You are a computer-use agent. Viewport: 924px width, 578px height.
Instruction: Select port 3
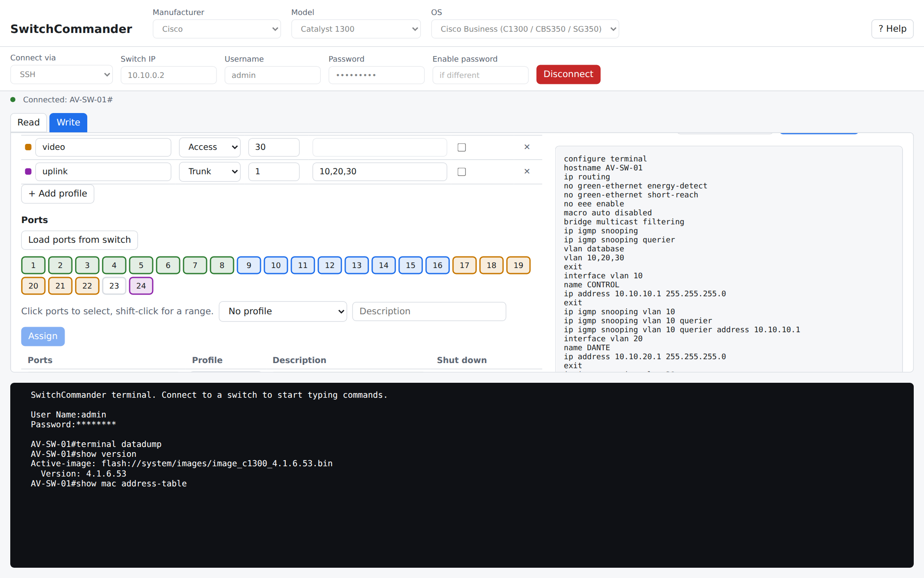(87, 265)
